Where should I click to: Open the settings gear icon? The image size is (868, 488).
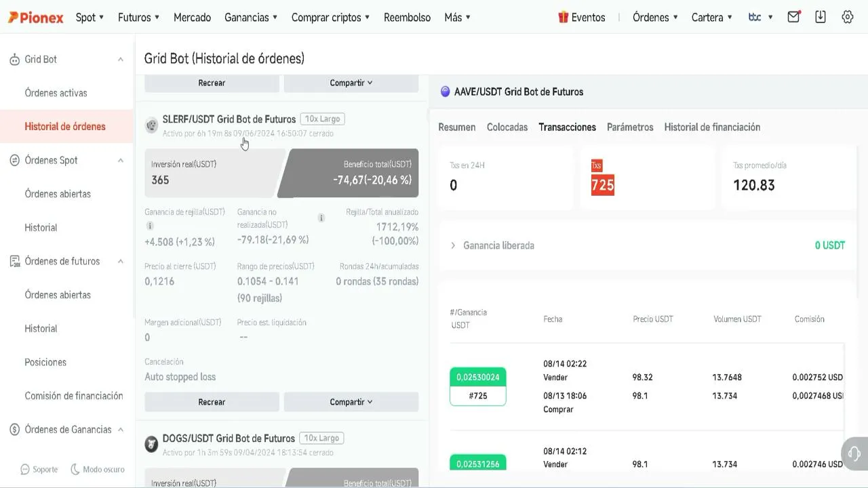(848, 17)
